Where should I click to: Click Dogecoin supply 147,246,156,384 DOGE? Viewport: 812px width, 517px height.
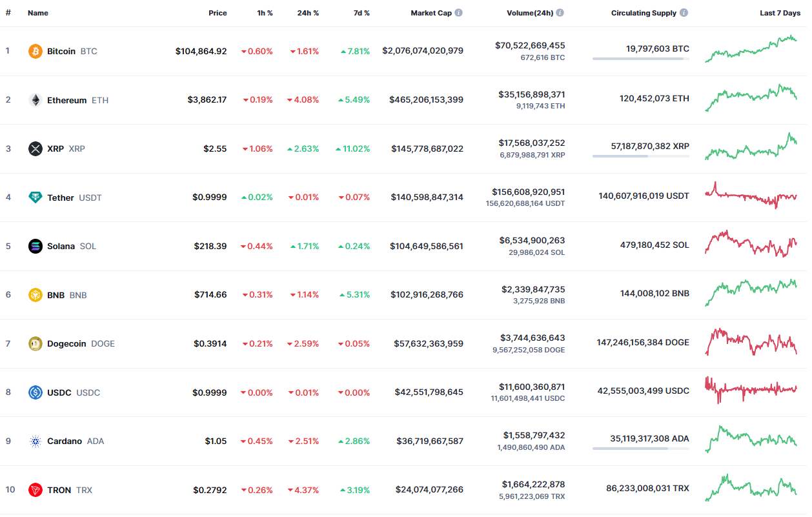(x=643, y=342)
